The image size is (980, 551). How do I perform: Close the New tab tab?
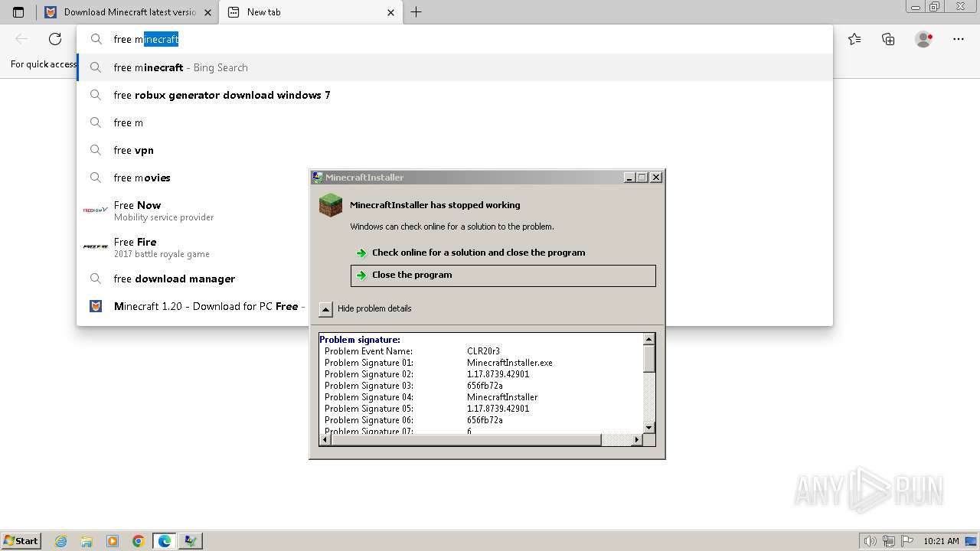point(391,12)
